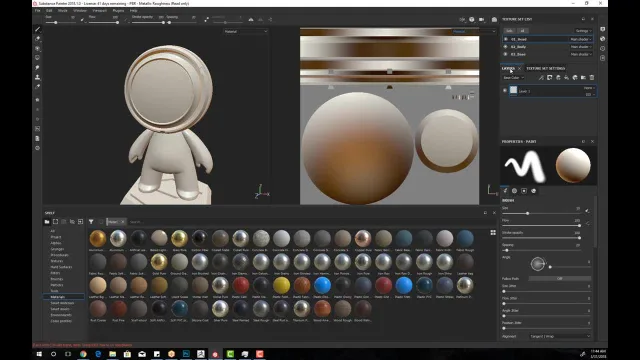Screen dimensions: 640x360
Task: Open the Alignment Tangent Wrap dropdown
Action: pyautogui.click(x=560, y=336)
